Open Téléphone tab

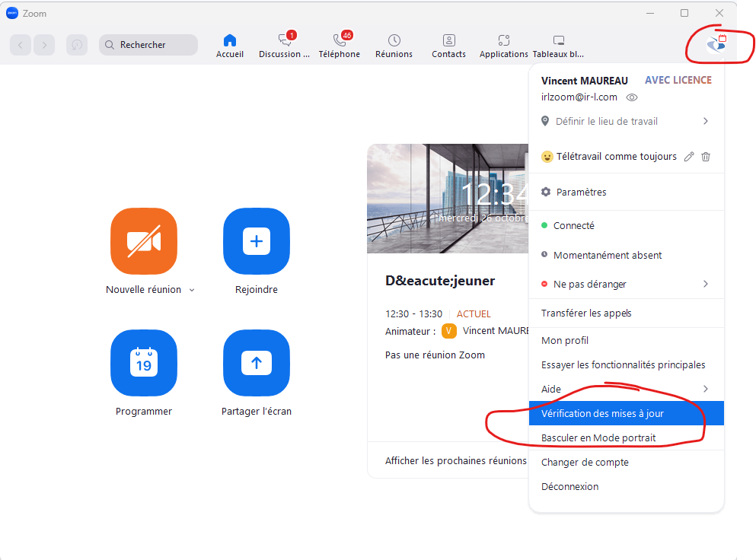339,46
